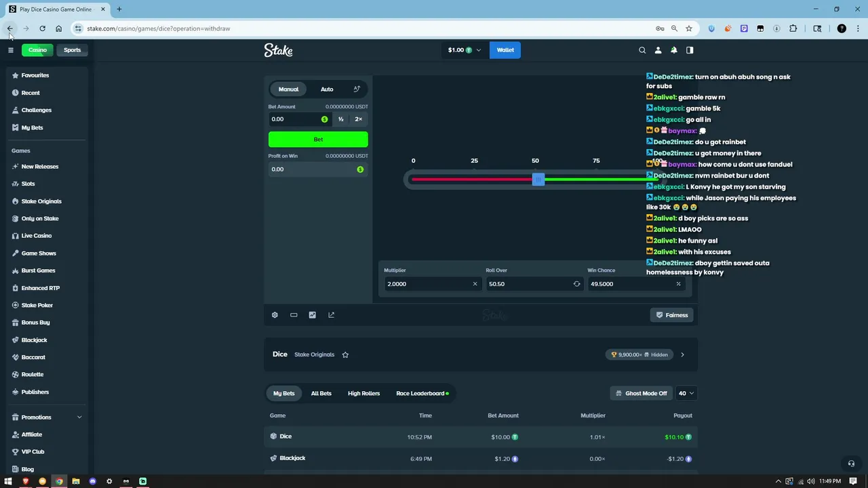
Task: Click the Chrome profile avatar
Action: click(842, 28)
